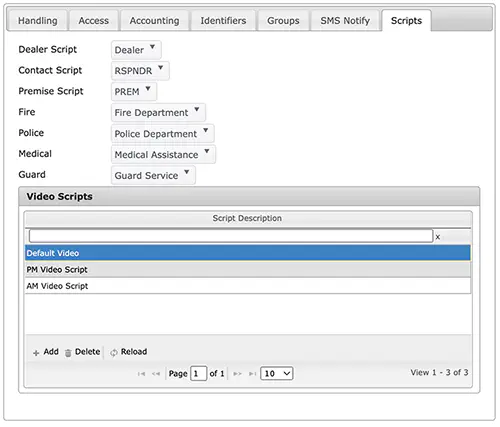
Task: Select the Default Video row
Action: click(248, 253)
